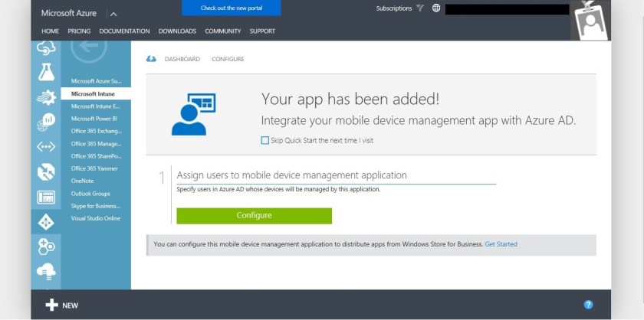Screen dimensions: 644x320
Task: Open the Subscriptions menu
Action: click(x=394, y=8)
